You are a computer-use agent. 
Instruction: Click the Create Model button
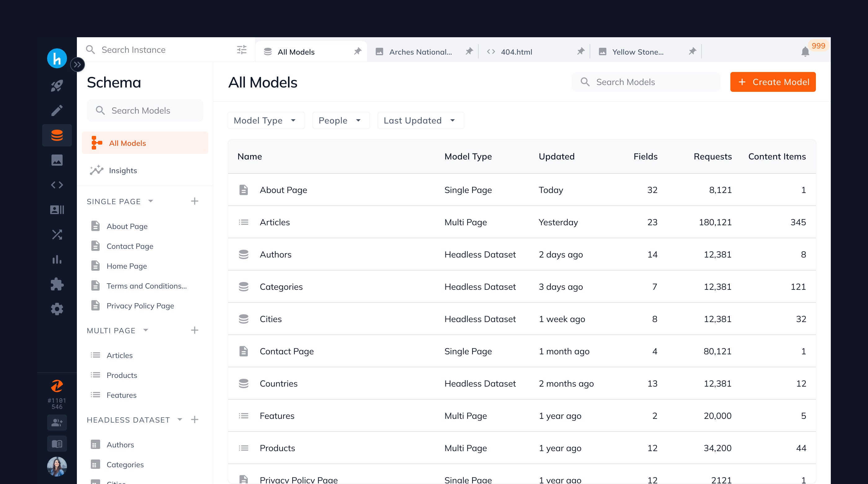(773, 82)
